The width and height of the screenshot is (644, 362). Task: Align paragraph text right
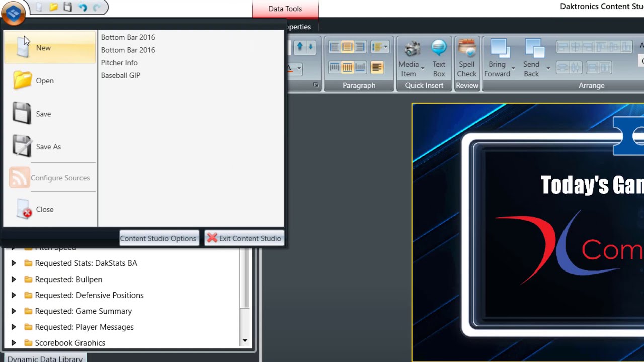point(360,47)
